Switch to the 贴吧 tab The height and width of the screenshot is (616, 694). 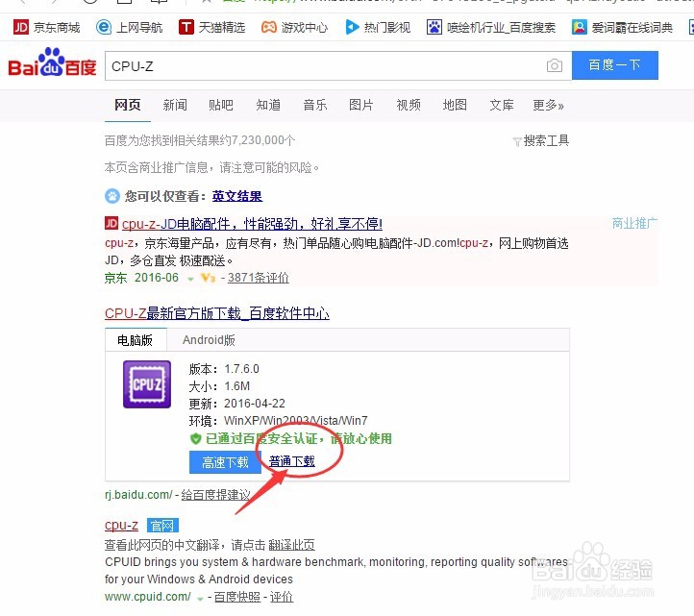pos(221,105)
